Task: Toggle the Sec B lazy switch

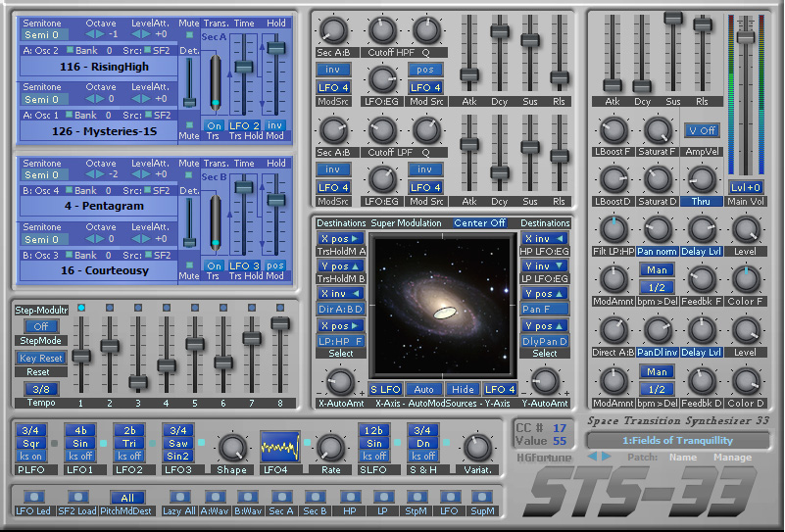Action: click(315, 497)
